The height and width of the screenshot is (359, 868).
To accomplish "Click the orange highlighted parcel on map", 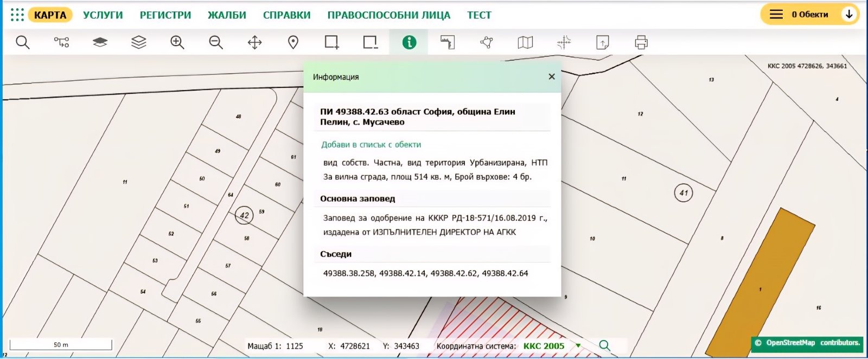I will click(761, 282).
